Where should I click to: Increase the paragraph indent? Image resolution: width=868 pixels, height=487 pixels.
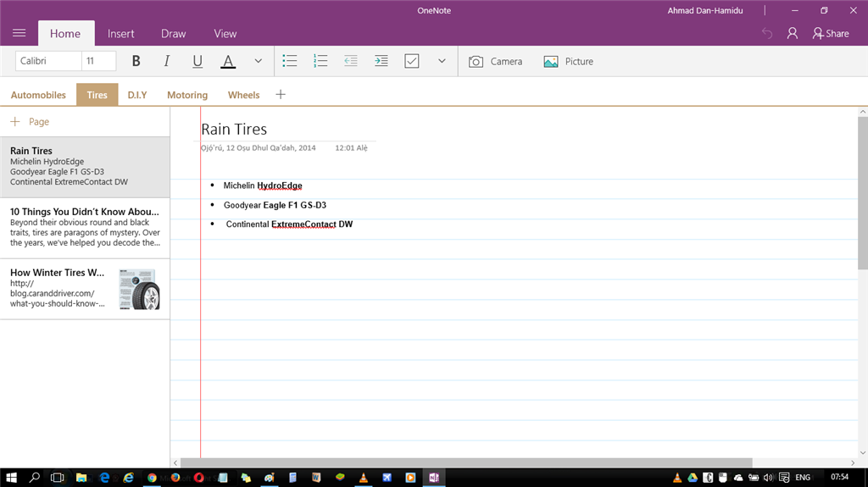381,61
